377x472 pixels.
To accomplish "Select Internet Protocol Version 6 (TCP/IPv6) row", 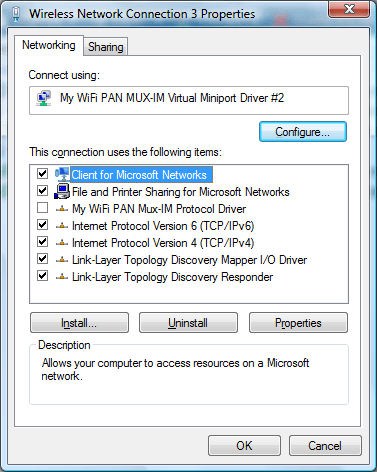I will pos(163,226).
